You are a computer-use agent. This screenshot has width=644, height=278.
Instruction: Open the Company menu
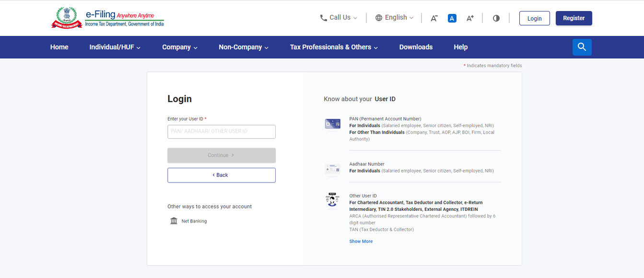point(179,47)
